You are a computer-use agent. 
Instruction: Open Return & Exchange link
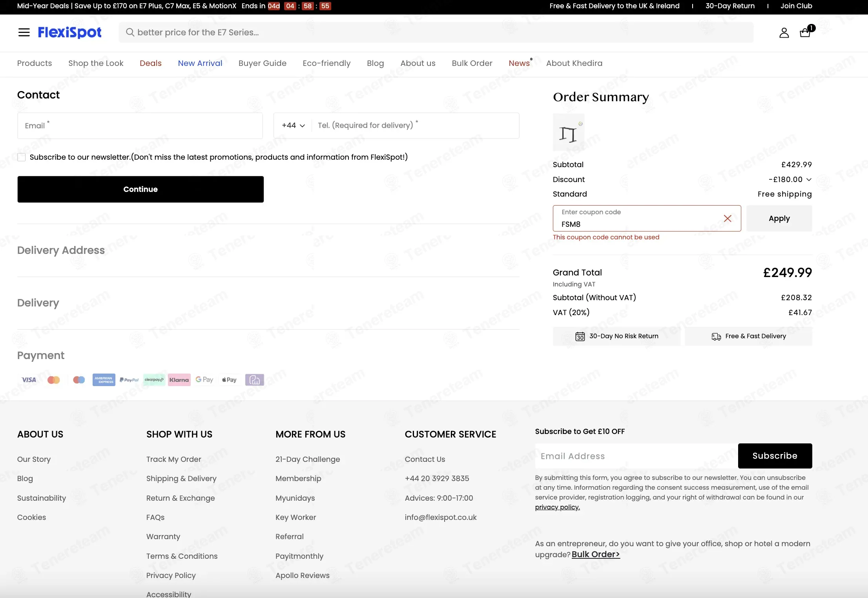181,498
